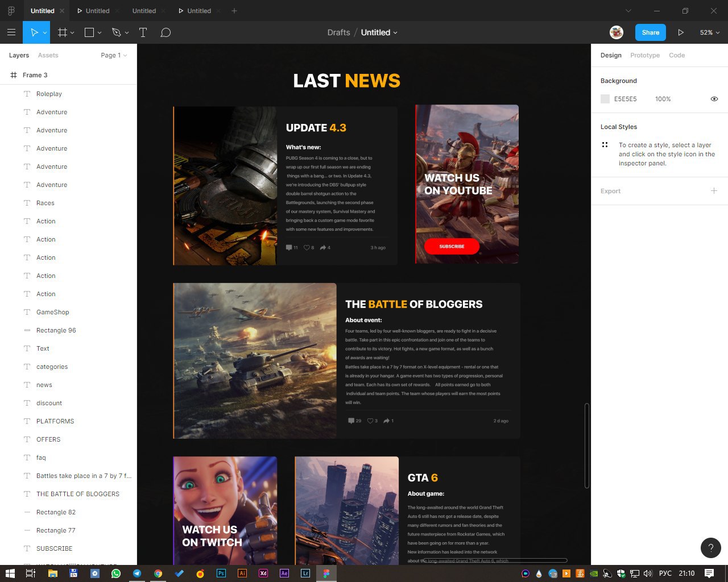
Task: Open Photoshop from the taskbar
Action: pos(221,573)
